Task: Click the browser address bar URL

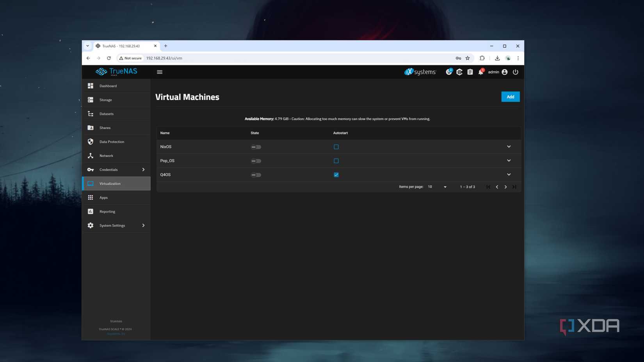Action: pyautogui.click(x=164, y=58)
